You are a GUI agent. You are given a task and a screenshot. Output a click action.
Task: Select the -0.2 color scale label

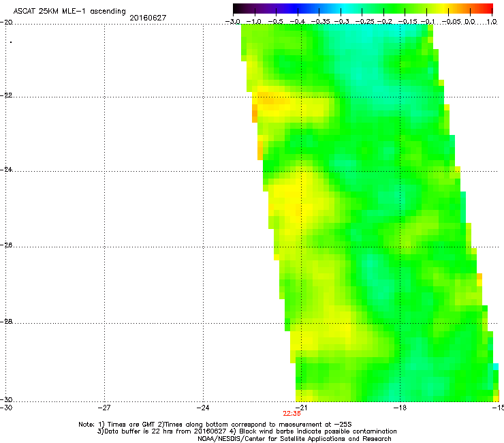coord(385,22)
